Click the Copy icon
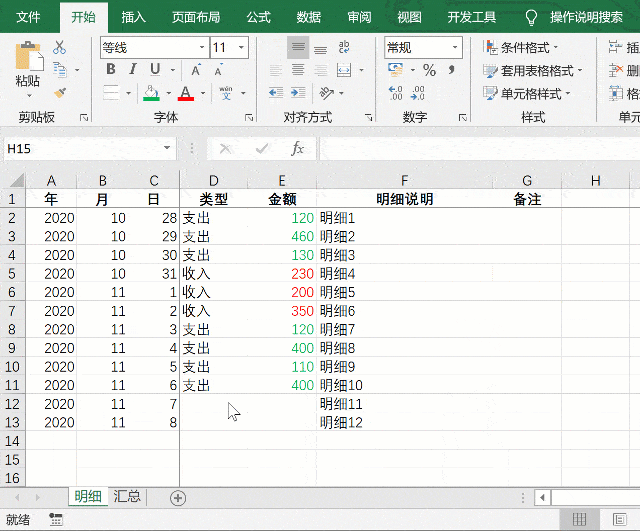 pos(60,70)
